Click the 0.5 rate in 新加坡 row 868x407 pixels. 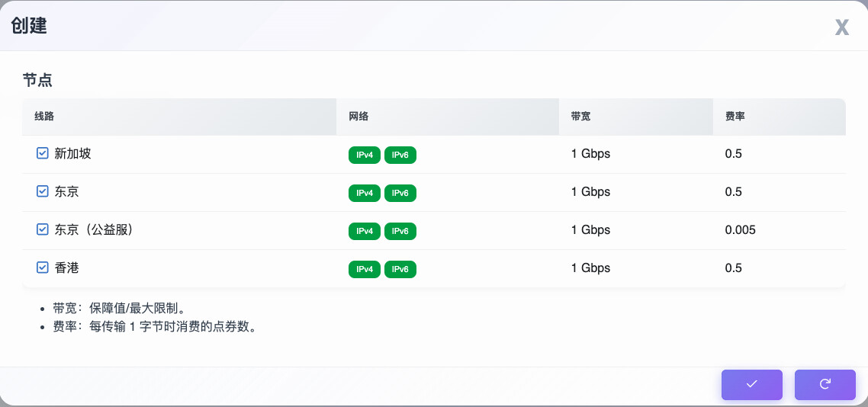(734, 154)
